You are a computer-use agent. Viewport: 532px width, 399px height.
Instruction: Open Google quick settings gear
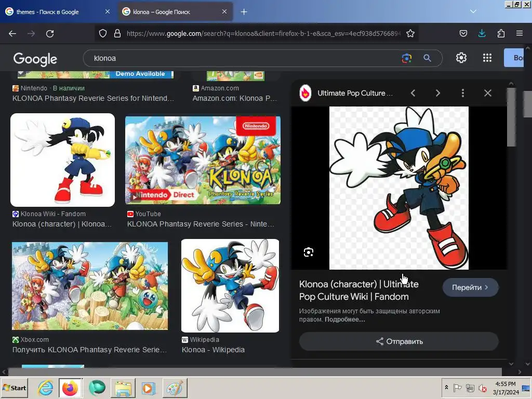pyautogui.click(x=461, y=58)
